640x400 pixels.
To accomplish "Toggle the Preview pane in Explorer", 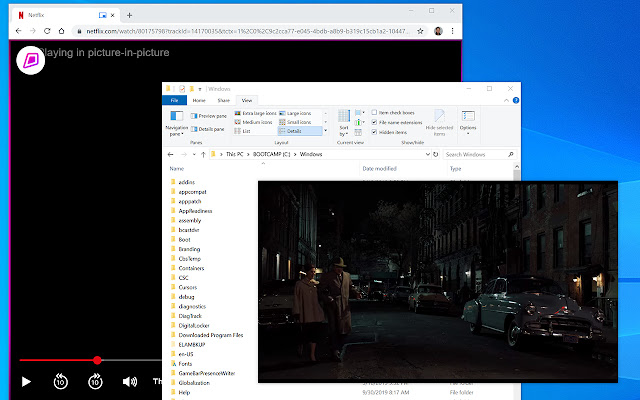I will [209, 116].
